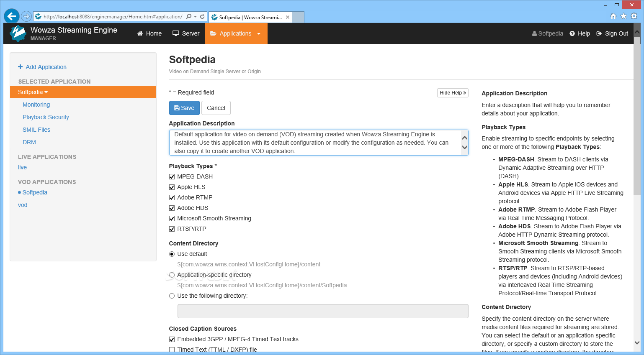Click the user icon next to Softpedia
Viewport: 644px width, 355px height.
click(x=534, y=33)
